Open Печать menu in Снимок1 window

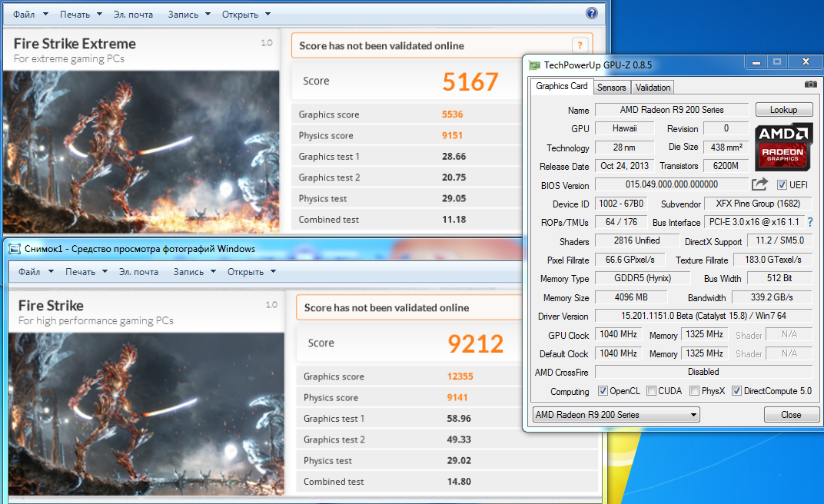click(86, 271)
